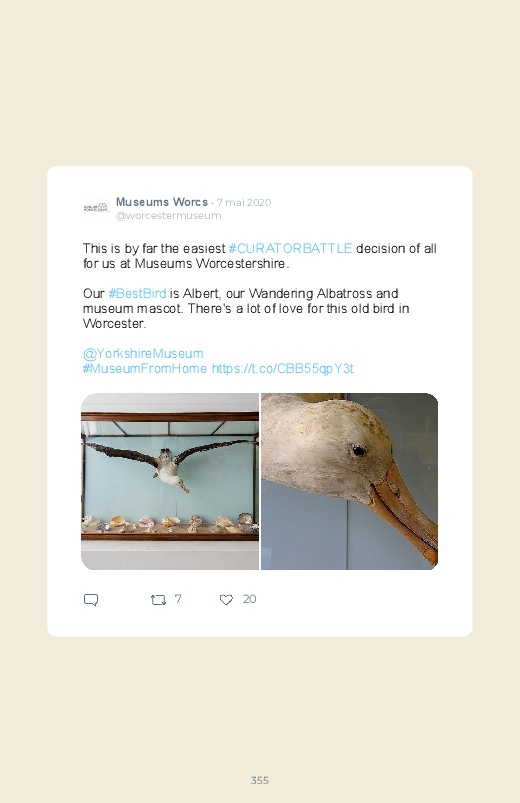The height and width of the screenshot is (803, 520).
Task: Visit the @YorkshireMuseum mention
Action: (x=143, y=353)
